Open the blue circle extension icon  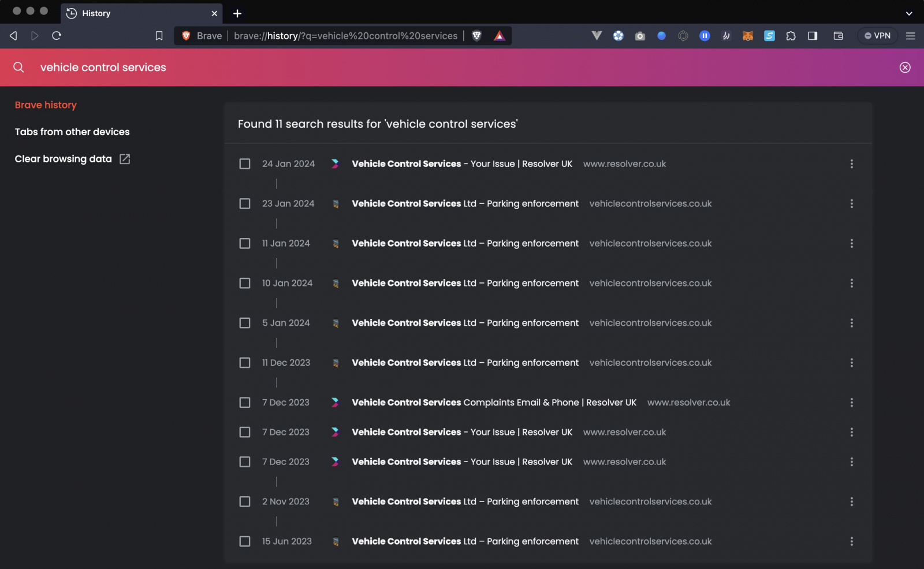tap(662, 36)
